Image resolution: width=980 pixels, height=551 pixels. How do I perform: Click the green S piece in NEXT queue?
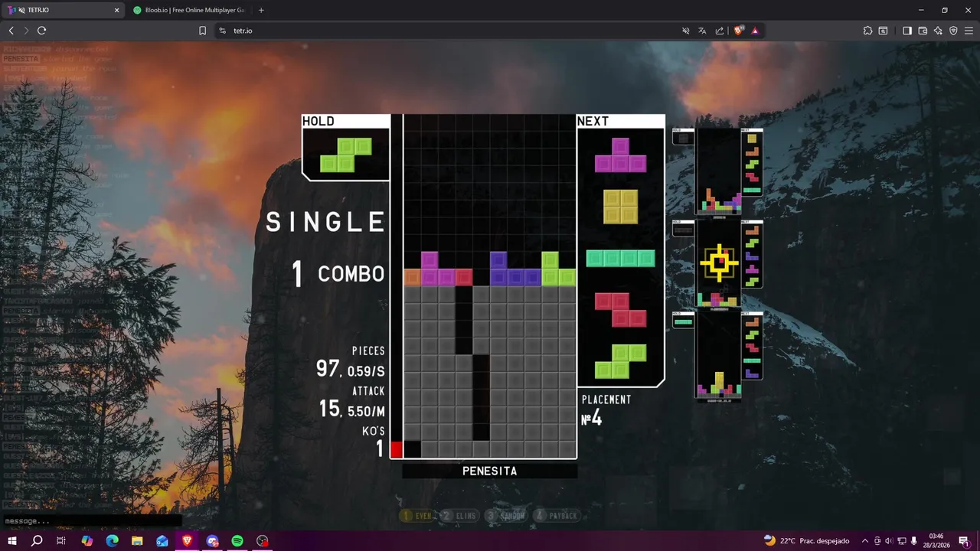621,361
